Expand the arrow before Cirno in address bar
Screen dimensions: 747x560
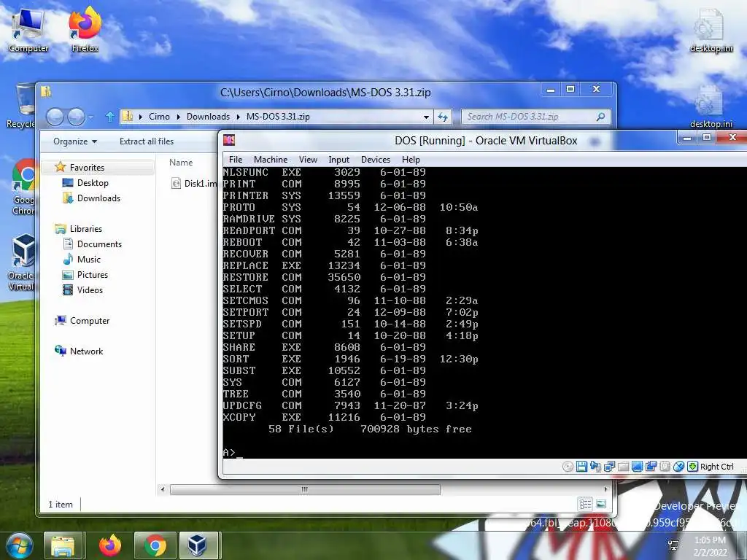[141, 117]
